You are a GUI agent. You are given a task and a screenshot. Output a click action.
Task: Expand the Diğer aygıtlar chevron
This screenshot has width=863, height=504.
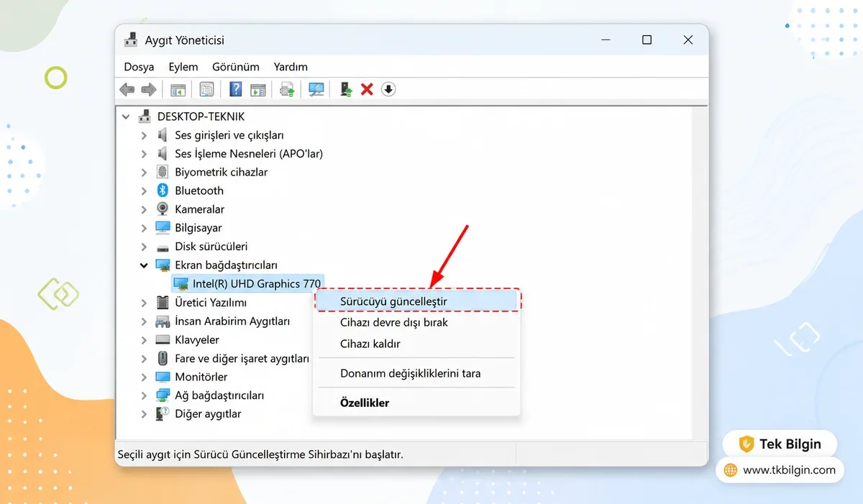pos(144,414)
